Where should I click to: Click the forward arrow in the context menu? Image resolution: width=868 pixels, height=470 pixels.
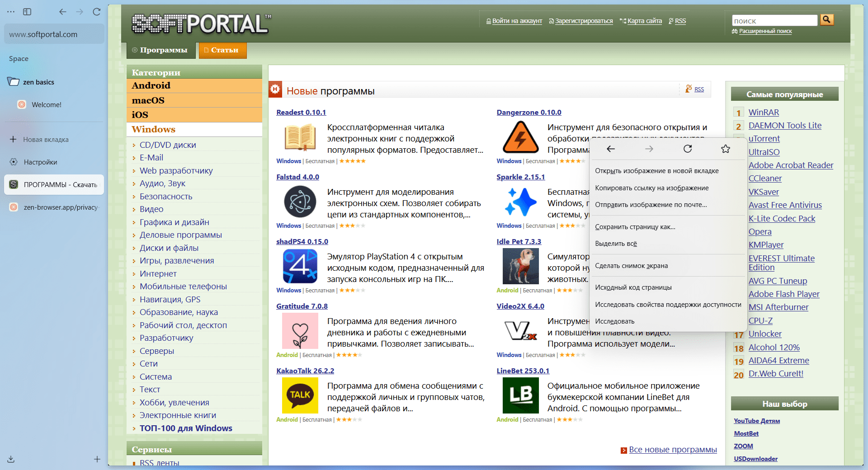coord(649,149)
